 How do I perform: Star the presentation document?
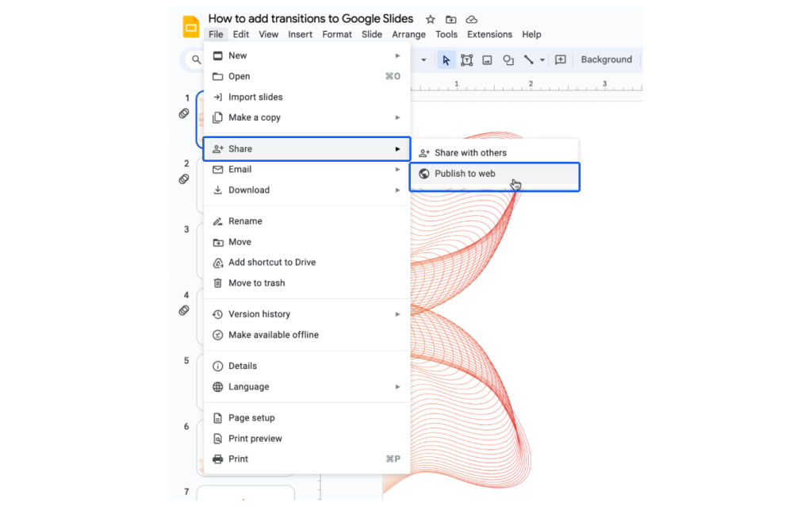point(430,18)
